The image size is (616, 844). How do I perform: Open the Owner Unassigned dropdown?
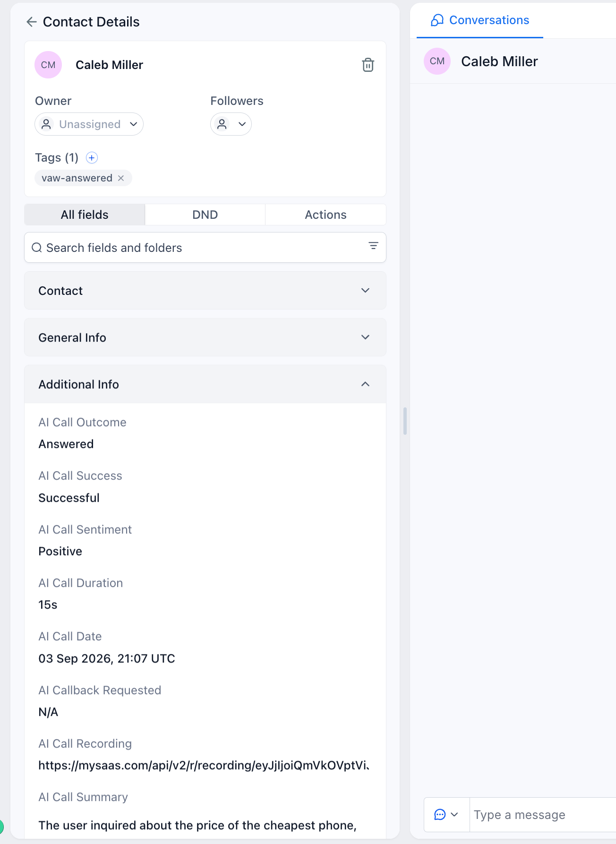coord(89,124)
